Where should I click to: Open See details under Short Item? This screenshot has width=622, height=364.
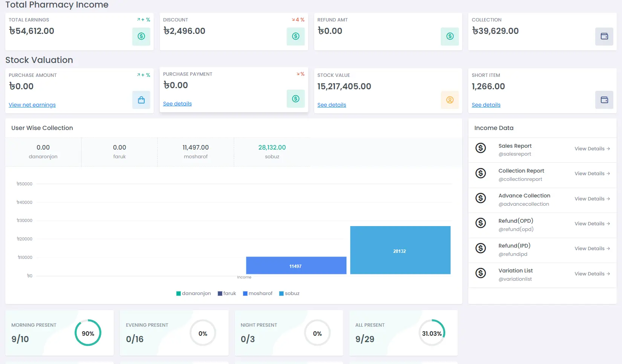[x=486, y=105]
